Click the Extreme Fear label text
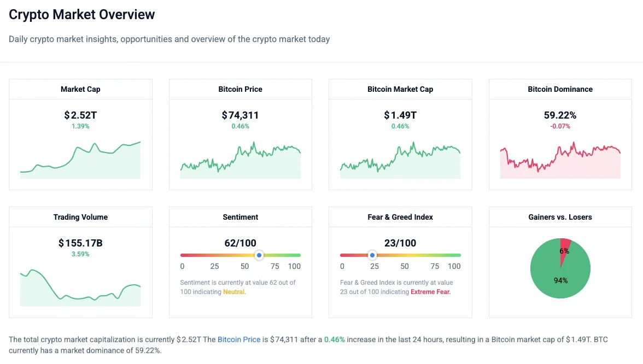This screenshot has height=364, width=643. [x=431, y=292]
